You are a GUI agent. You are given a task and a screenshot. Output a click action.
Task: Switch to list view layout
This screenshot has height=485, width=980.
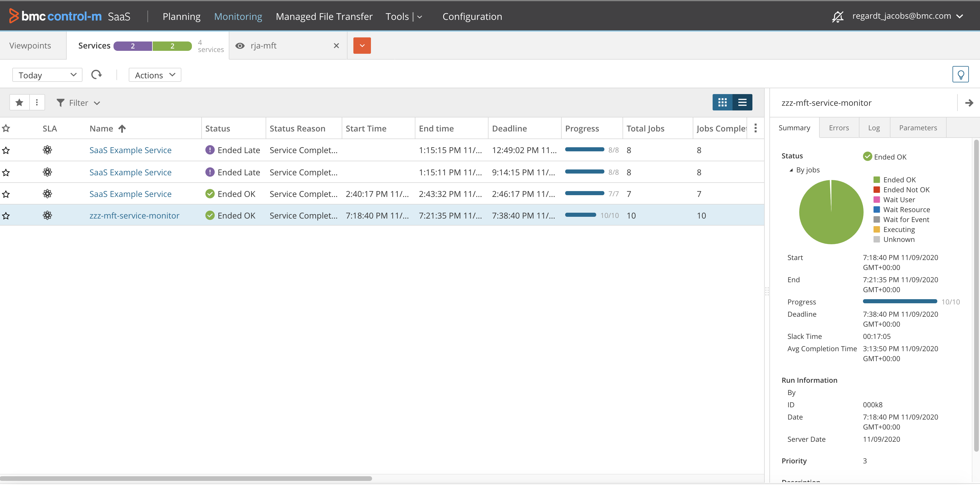click(x=742, y=102)
